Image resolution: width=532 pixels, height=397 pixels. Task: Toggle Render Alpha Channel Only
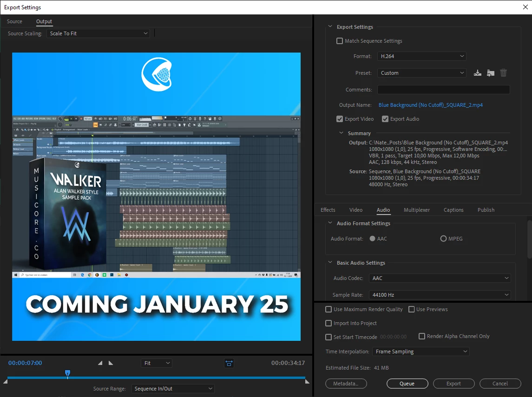[422, 336]
